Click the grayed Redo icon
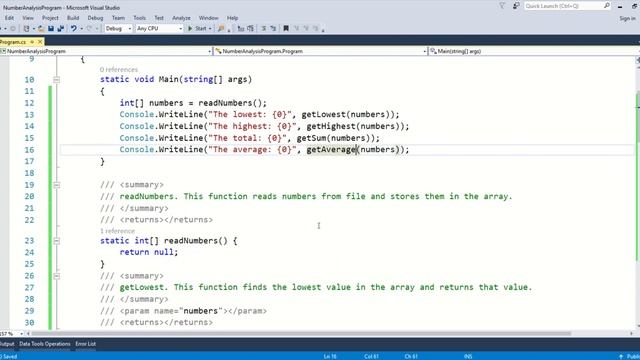Image resolution: width=640 pixels, height=360 pixels. [x=89, y=29]
